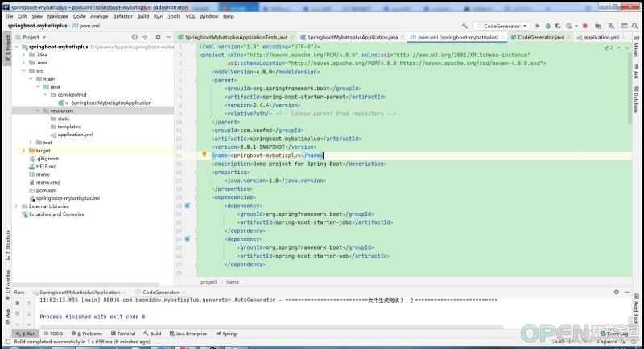Open Project panel gear options
The width and height of the screenshot is (644, 349).
coord(158,37)
